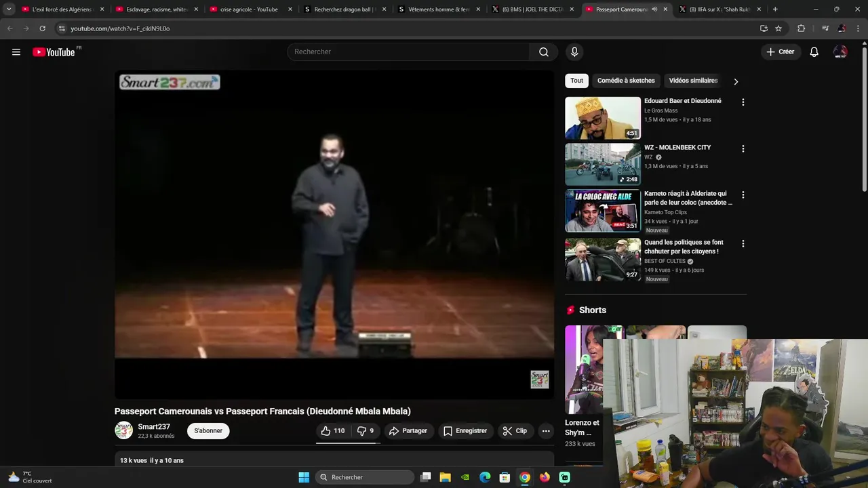View site information icon in address bar
The width and height of the screenshot is (868, 488).
point(62,28)
